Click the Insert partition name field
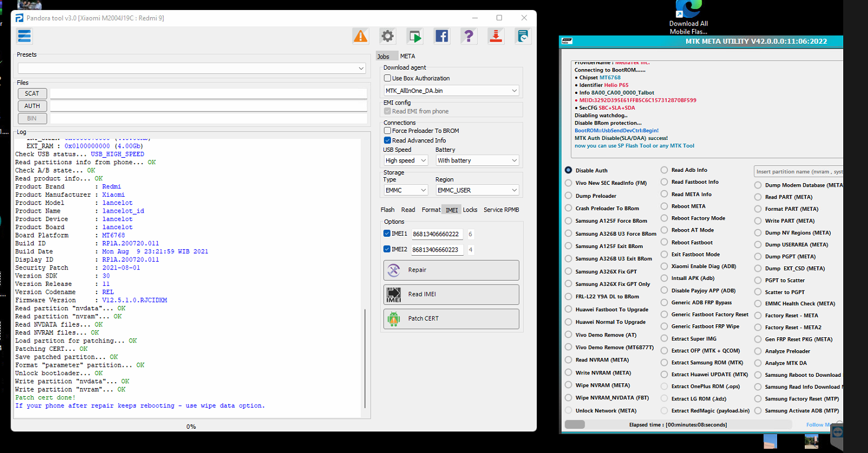868x453 pixels. 800,171
